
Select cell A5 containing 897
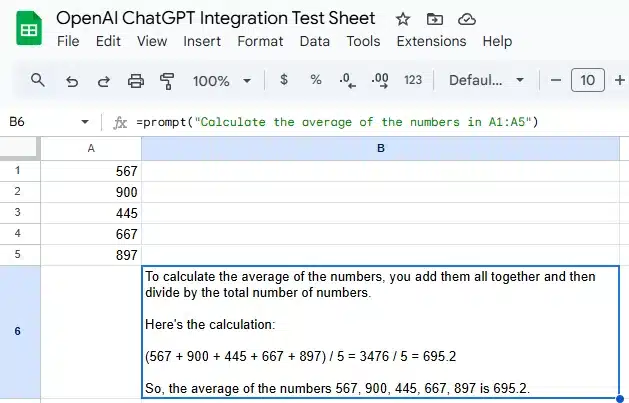click(91, 254)
